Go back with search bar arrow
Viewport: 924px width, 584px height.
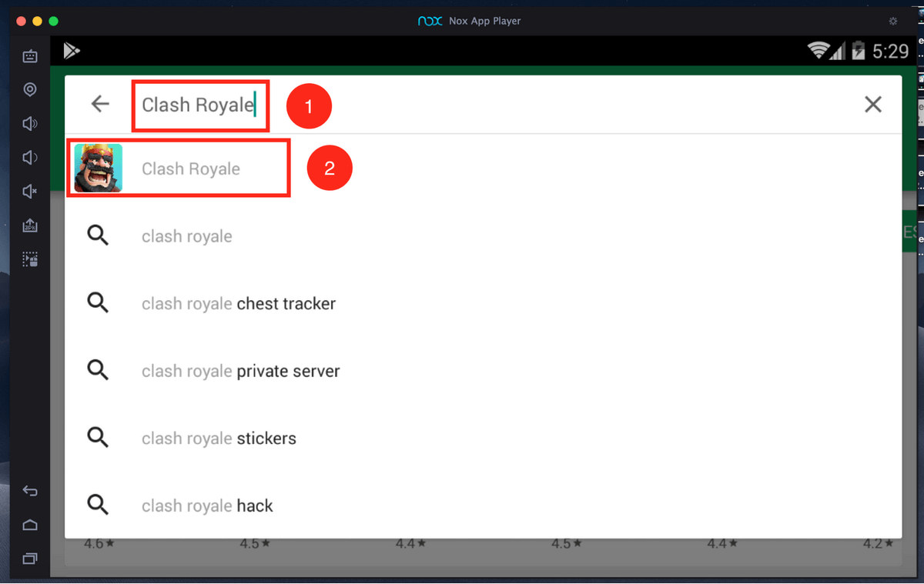click(100, 104)
